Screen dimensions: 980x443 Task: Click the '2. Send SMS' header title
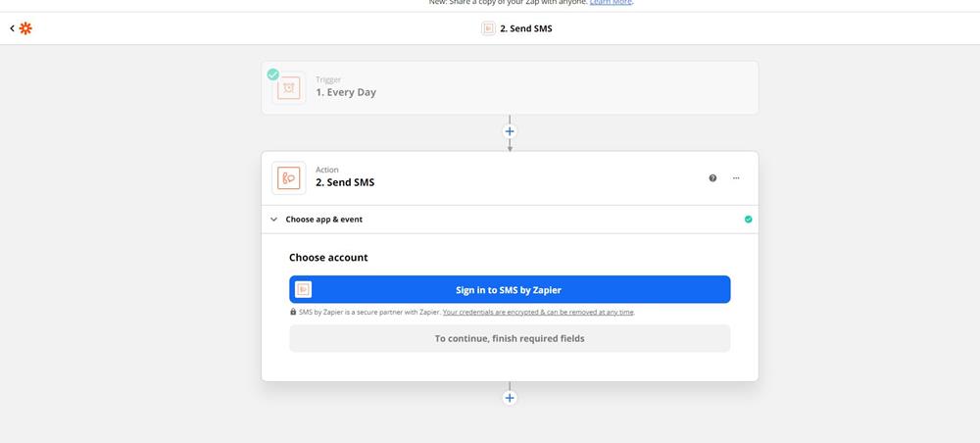click(526, 28)
